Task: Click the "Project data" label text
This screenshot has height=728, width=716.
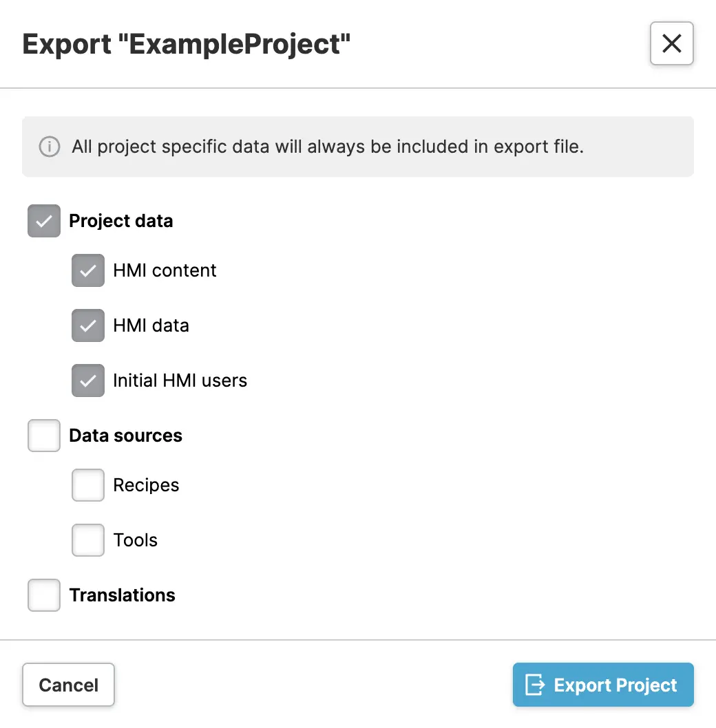Action: pos(121,222)
